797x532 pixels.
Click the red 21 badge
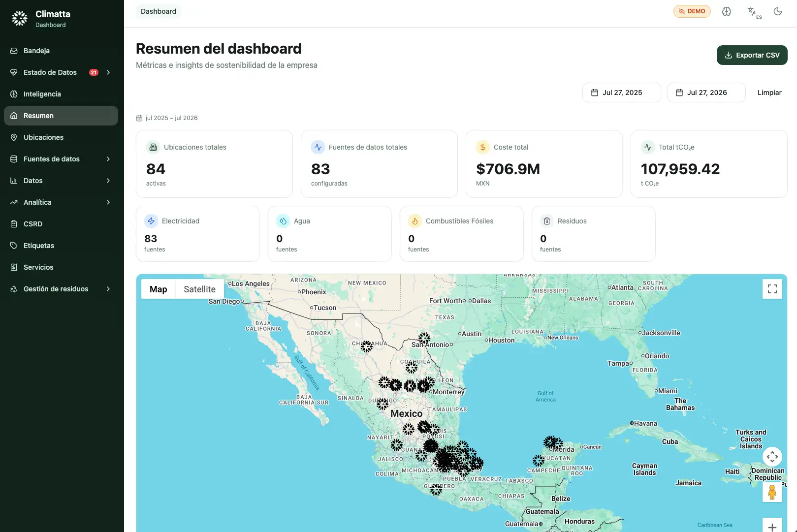(94, 72)
